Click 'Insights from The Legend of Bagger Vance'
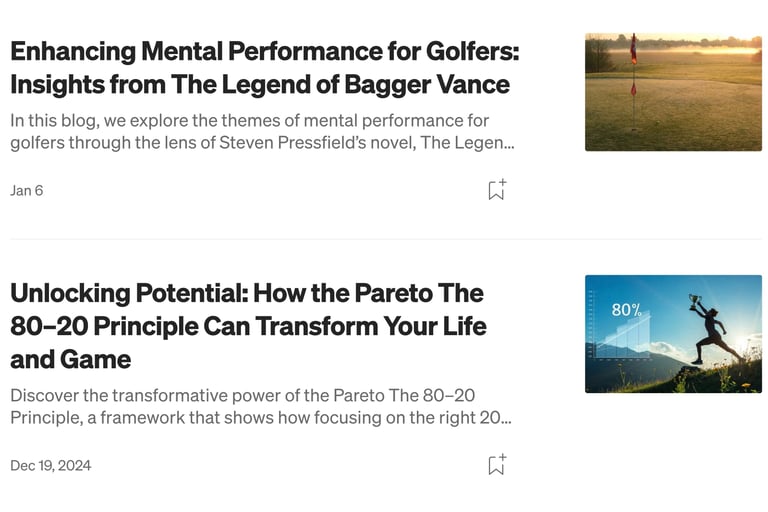Image resolution: width=768 pixels, height=512 pixels. (x=260, y=84)
